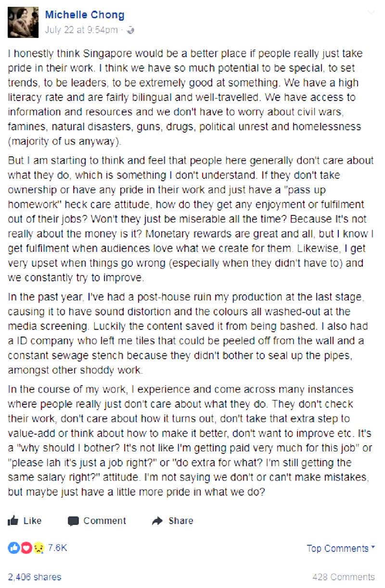Click the Comment button label
This screenshot has width=385, height=588.
[x=104, y=521]
